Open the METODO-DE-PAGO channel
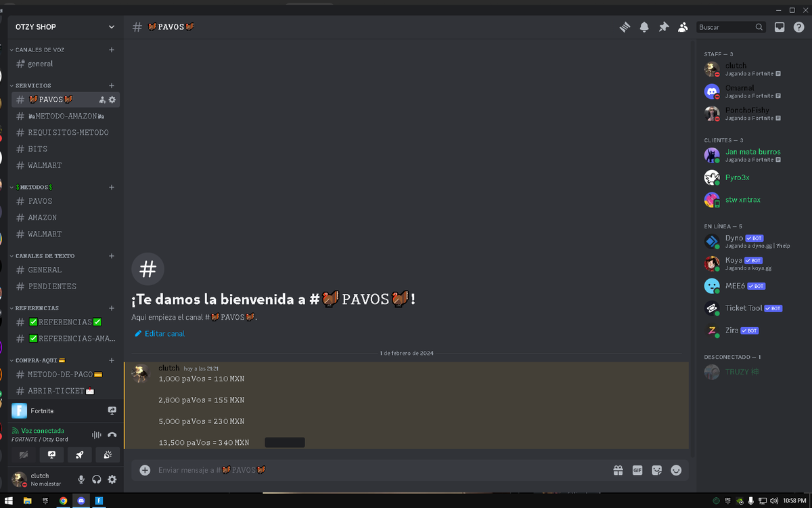812x508 pixels. pyautogui.click(x=66, y=375)
